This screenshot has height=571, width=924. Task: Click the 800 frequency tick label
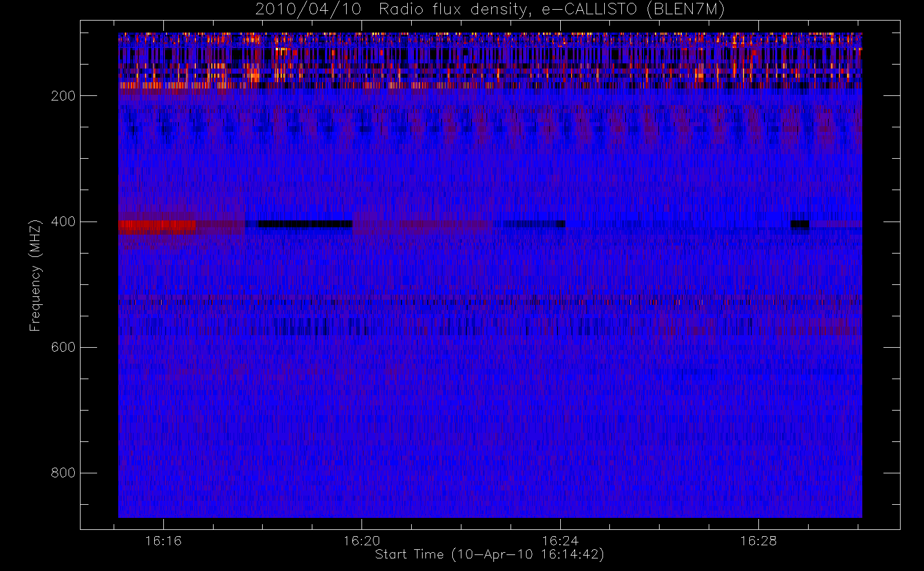[63, 473]
